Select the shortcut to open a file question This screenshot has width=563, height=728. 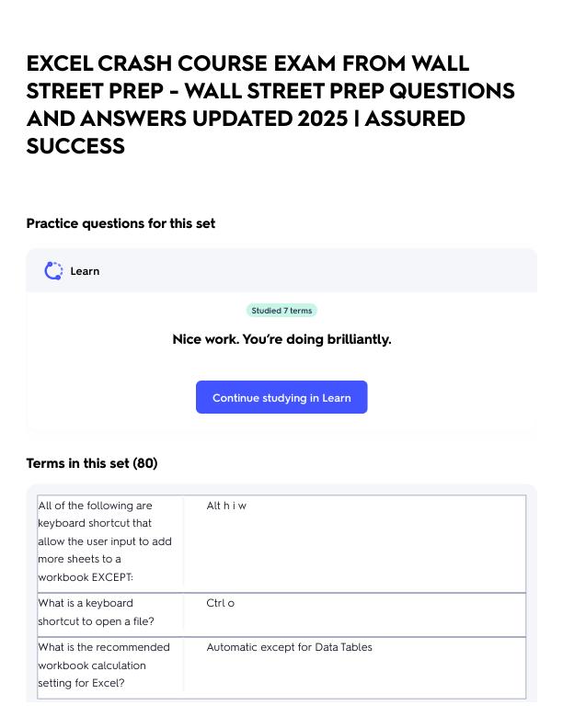[x=97, y=612]
